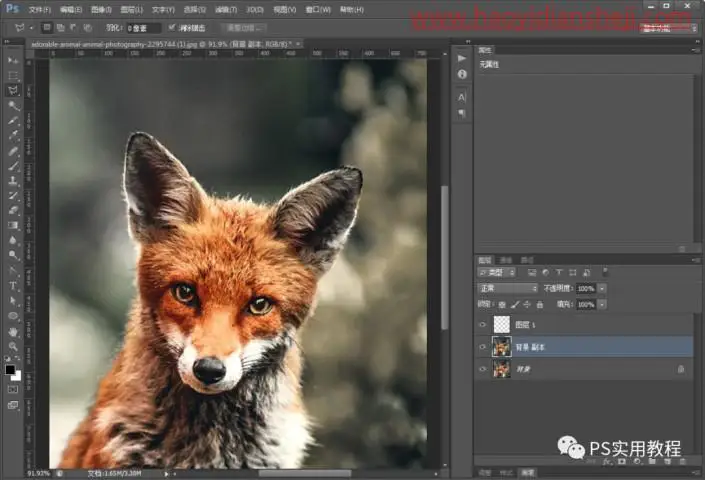
Task: Select the Brush tool
Action: coord(13,166)
